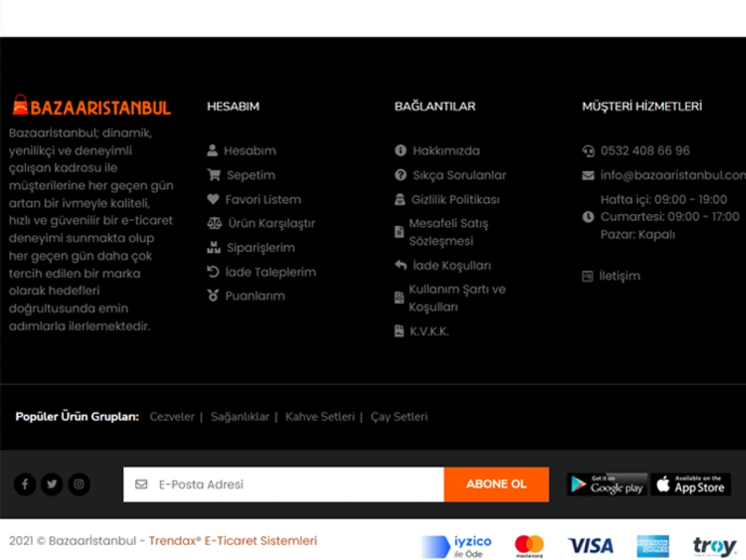This screenshot has height=560, width=746.
Task: Open the Hesabım link
Action: [x=250, y=151]
